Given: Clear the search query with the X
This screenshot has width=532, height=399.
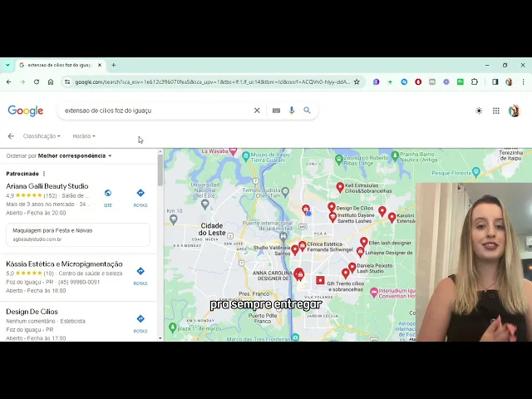Looking at the screenshot, I should (x=257, y=111).
